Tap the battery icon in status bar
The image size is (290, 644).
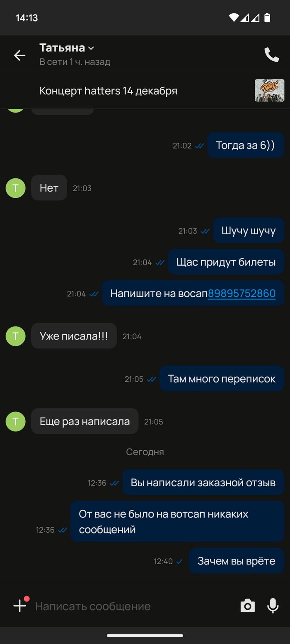click(267, 18)
